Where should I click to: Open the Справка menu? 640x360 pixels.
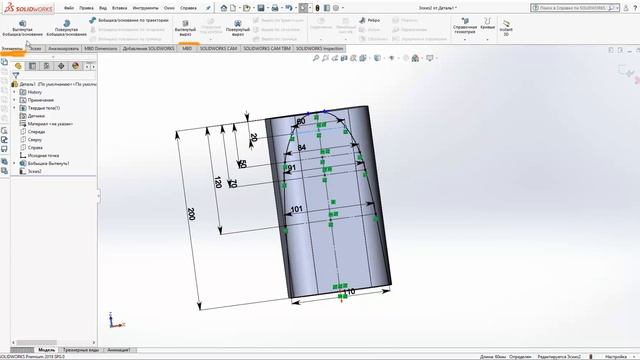tap(188, 8)
